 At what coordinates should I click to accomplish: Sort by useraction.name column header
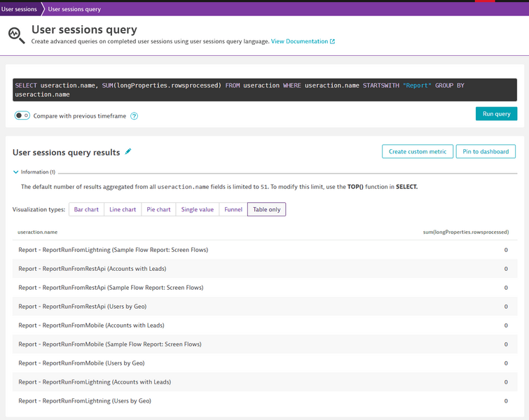38,232
